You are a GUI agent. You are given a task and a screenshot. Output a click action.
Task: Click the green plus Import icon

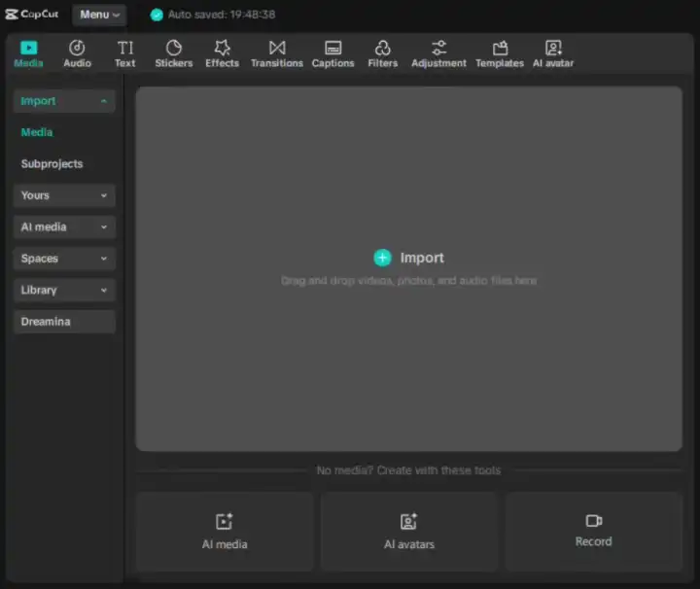click(x=382, y=258)
